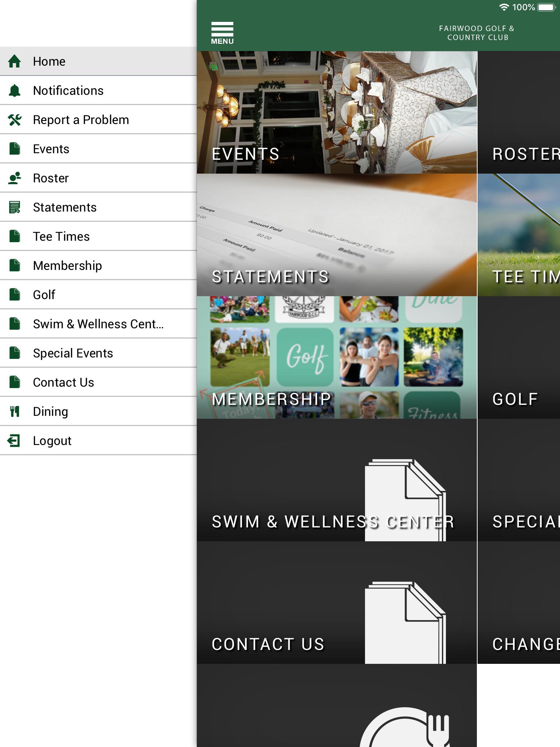Open the EVENTS photo tile
This screenshot has height=747, width=560.
[x=337, y=112]
